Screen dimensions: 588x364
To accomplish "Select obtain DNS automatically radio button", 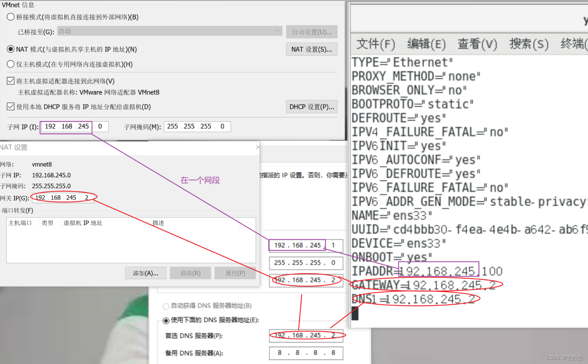I will [166, 306].
